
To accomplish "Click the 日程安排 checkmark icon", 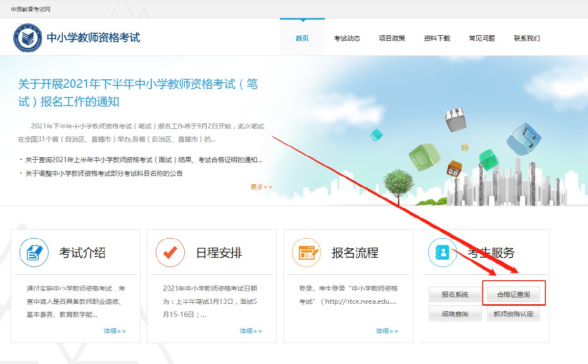I will (x=170, y=253).
